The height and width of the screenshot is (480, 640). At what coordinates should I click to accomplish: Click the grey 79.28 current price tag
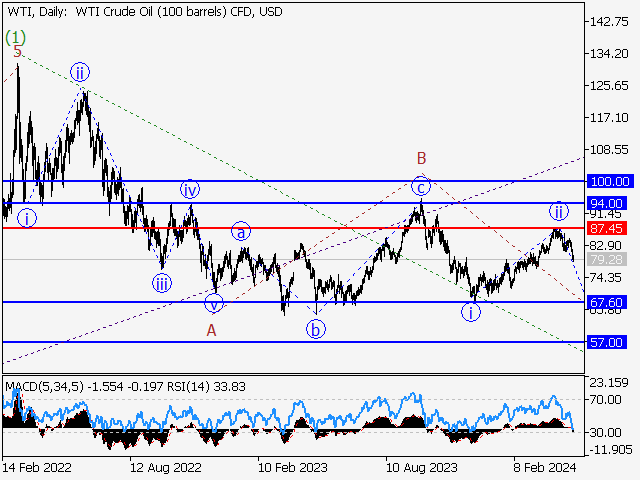(x=607, y=259)
